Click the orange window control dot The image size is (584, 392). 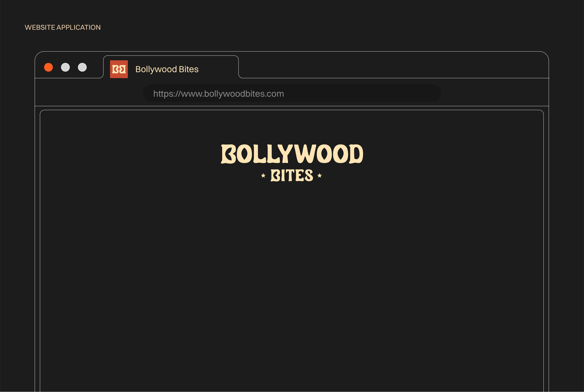49,67
